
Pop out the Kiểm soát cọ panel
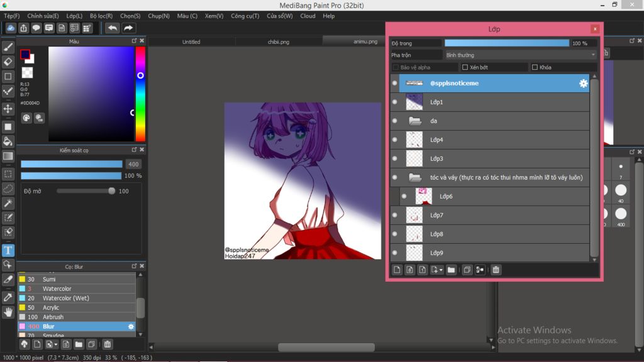pyautogui.click(x=134, y=150)
